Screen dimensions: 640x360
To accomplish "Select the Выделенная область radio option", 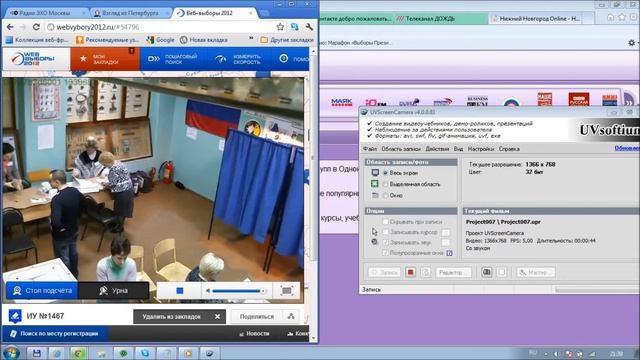I will 385,184.
